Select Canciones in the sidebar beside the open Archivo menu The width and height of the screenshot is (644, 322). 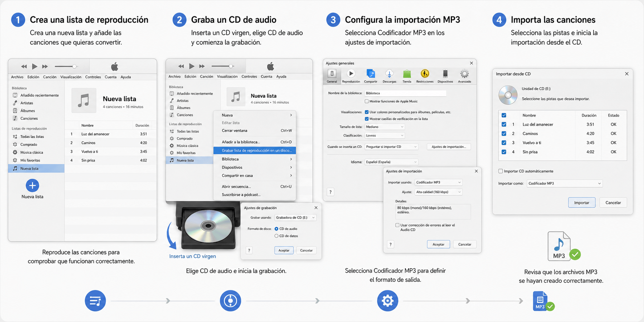tap(185, 115)
